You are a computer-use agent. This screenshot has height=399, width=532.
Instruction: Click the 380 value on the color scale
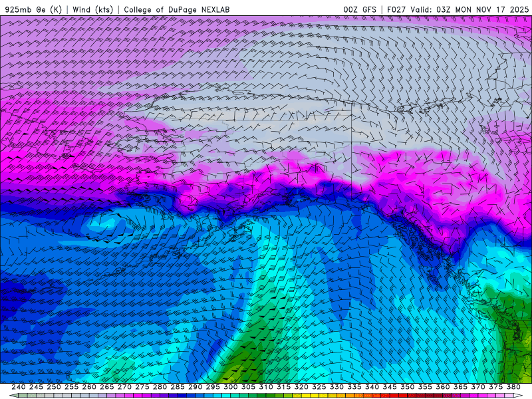pos(513,387)
